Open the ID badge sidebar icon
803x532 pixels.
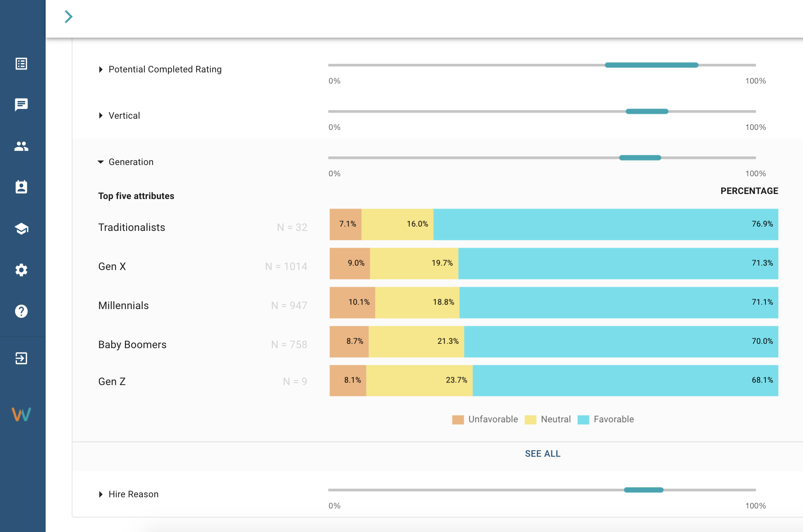click(21, 187)
